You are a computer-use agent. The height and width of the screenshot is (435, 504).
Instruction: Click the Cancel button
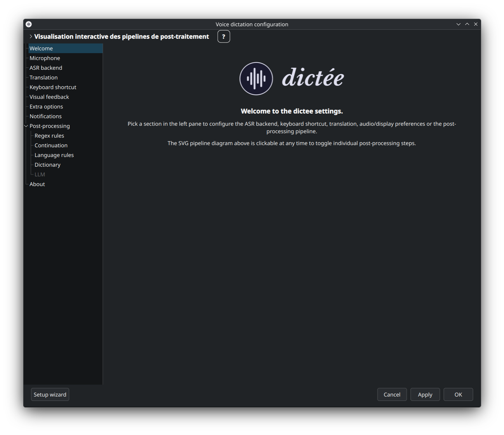click(x=392, y=395)
